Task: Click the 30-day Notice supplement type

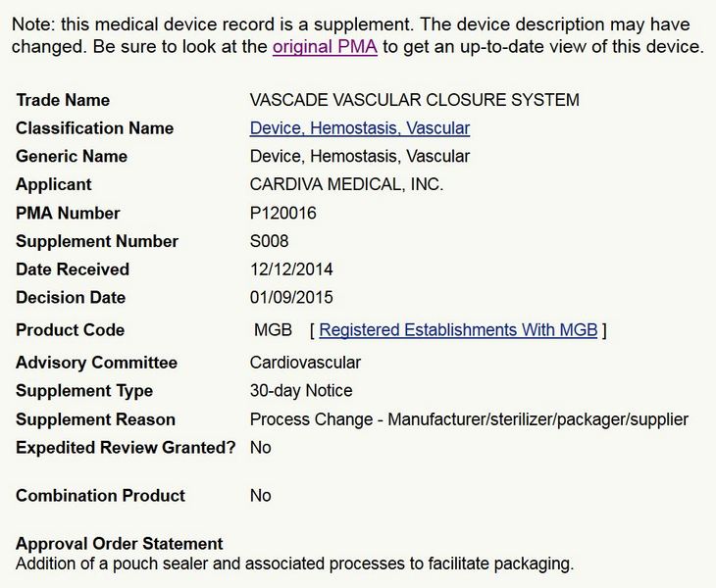Action: coord(301,391)
